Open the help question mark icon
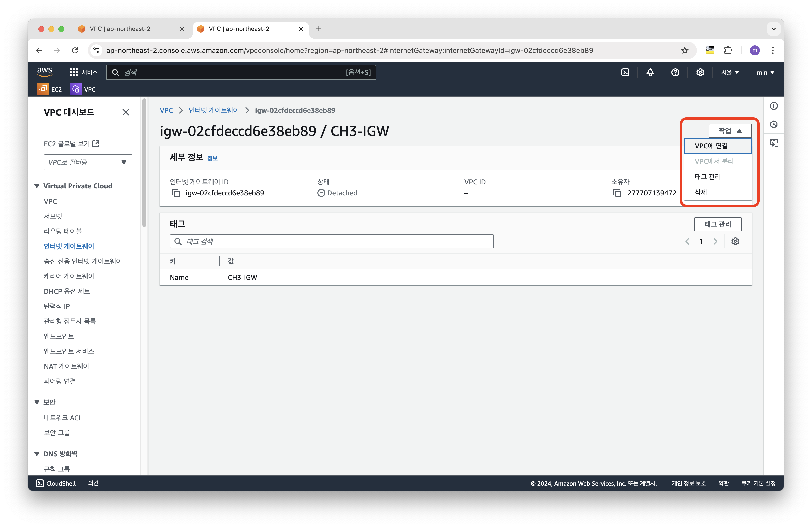Image resolution: width=812 pixels, height=528 pixels. pyautogui.click(x=675, y=72)
